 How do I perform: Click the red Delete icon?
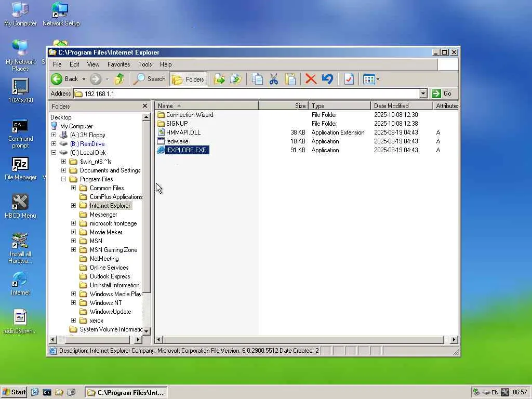coord(311,79)
